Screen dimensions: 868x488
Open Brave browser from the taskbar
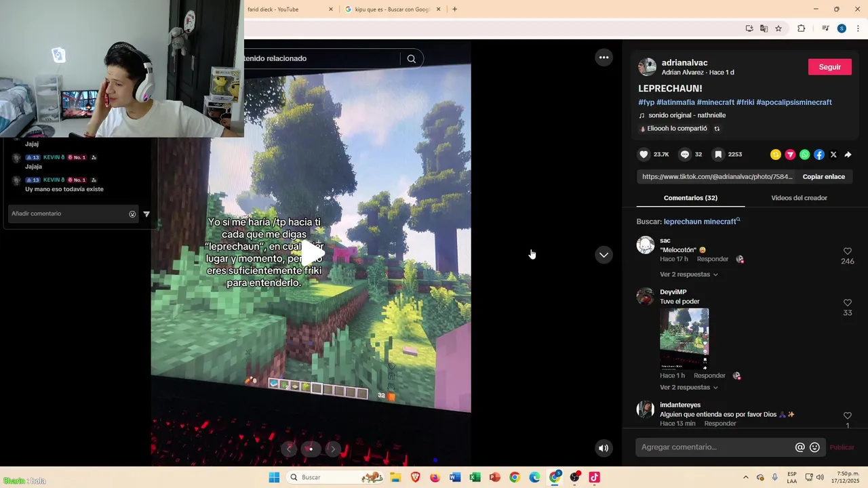tap(415, 477)
